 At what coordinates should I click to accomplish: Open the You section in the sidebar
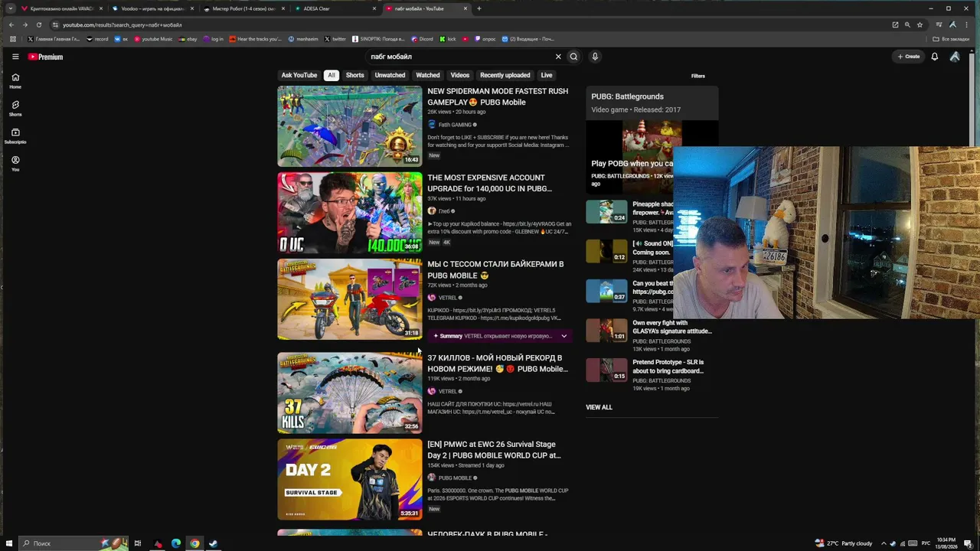coord(15,163)
